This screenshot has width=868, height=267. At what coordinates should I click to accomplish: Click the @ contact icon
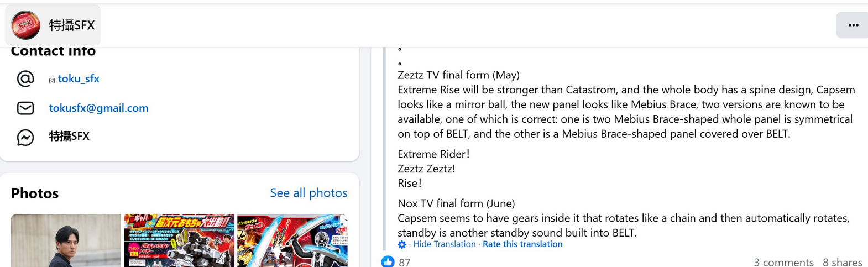point(25,79)
